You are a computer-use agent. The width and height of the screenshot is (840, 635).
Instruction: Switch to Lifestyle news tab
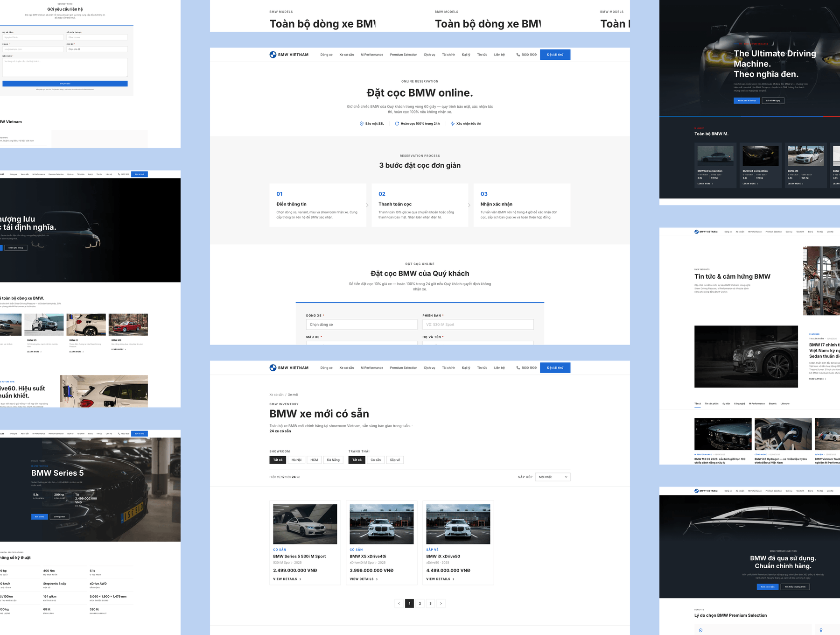coord(785,404)
